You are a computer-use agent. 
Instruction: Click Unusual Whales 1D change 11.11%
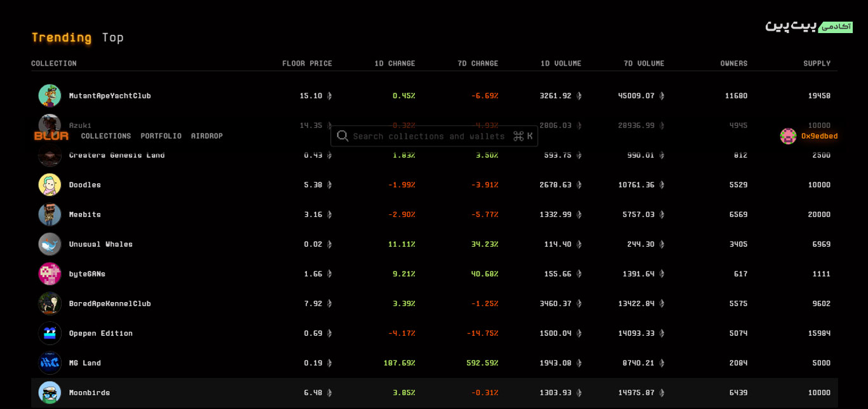(x=402, y=244)
